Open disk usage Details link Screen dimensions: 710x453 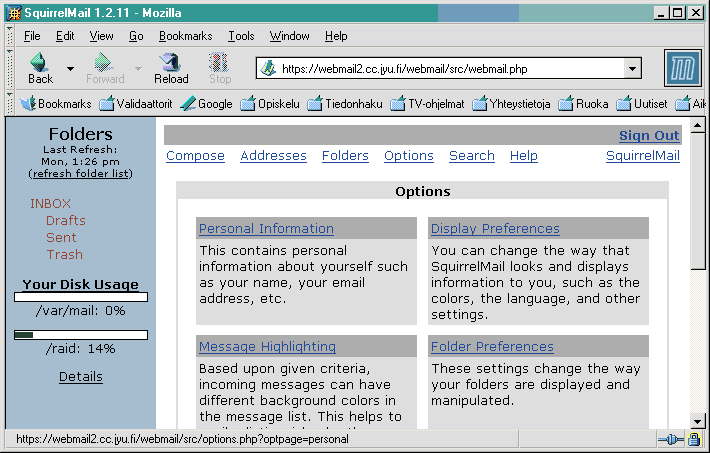tap(81, 376)
